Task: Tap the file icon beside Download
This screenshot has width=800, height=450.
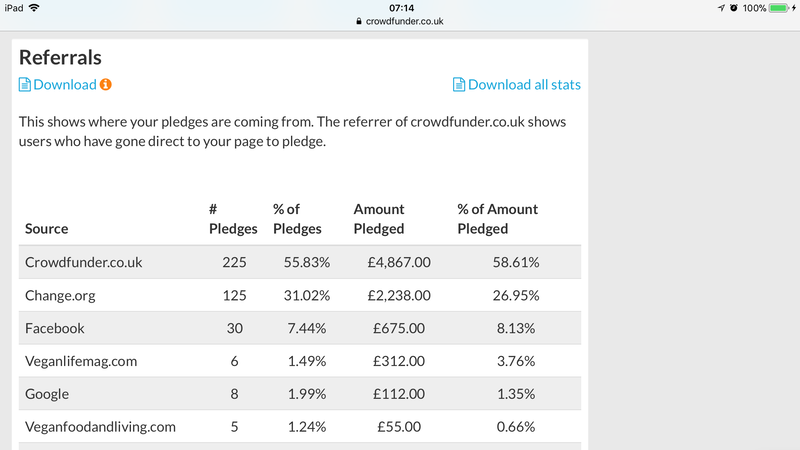Action: [x=25, y=85]
